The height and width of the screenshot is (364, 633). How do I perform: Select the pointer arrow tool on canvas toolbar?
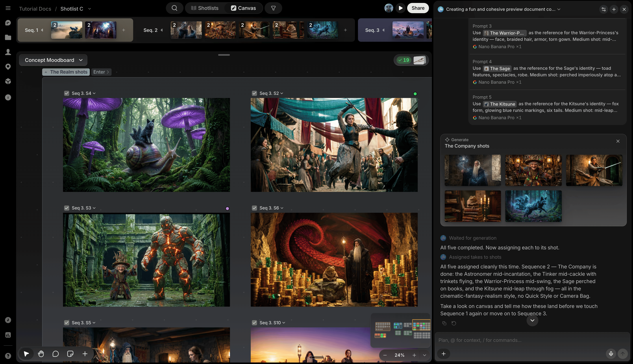point(26,354)
